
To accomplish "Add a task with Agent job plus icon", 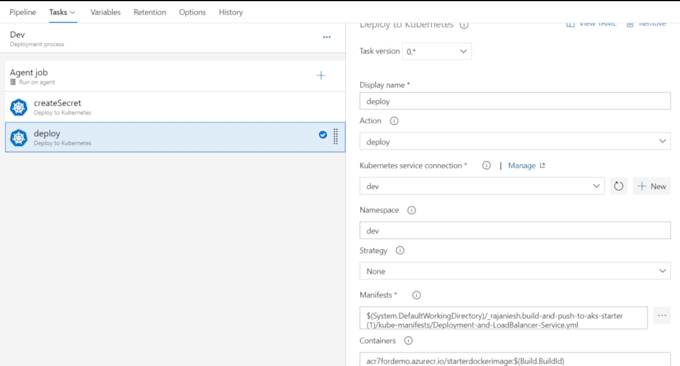I will tap(321, 76).
